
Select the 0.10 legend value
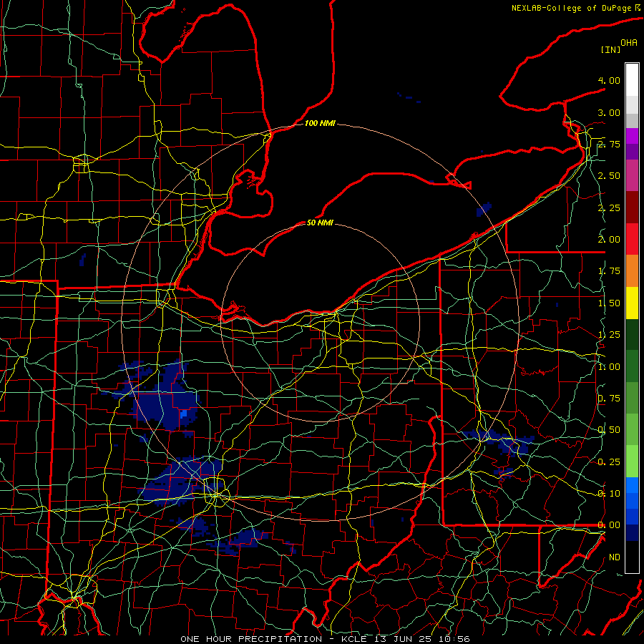pos(609,494)
